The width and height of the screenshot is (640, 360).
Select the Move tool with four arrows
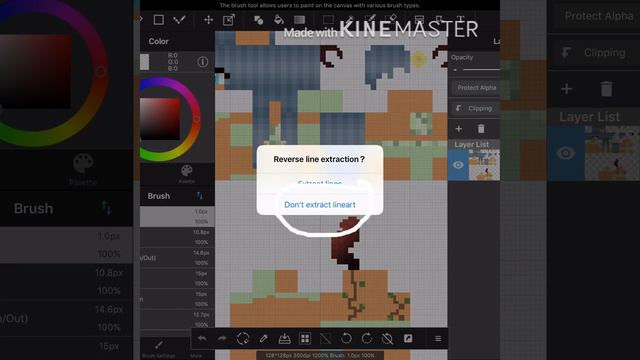coord(209,20)
